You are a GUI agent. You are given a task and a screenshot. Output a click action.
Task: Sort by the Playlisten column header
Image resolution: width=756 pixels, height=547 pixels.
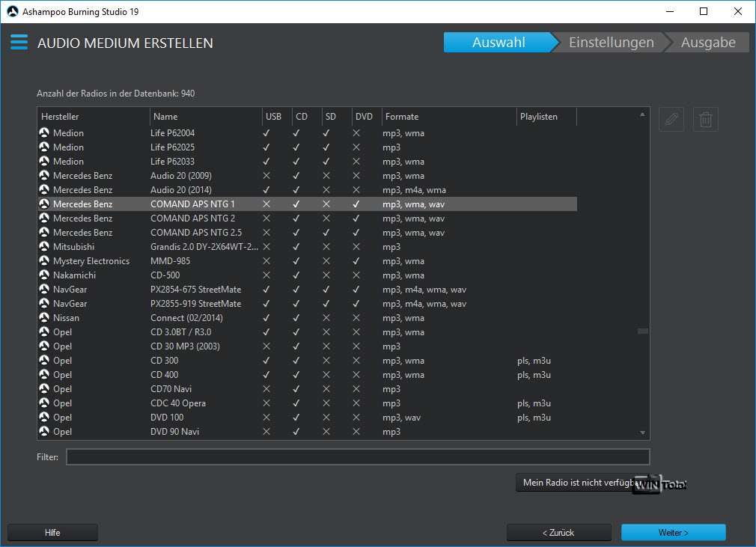pyautogui.click(x=546, y=117)
